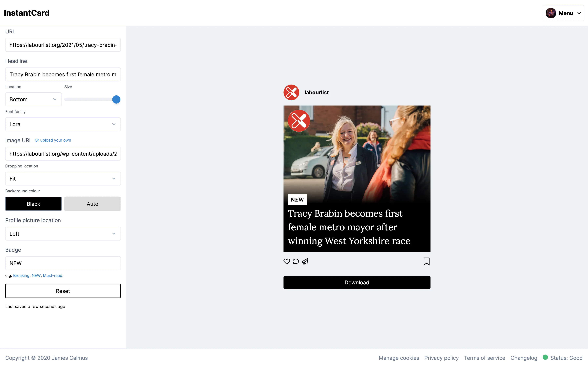
Task: Click the heart like icon
Action: click(x=287, y=261)
